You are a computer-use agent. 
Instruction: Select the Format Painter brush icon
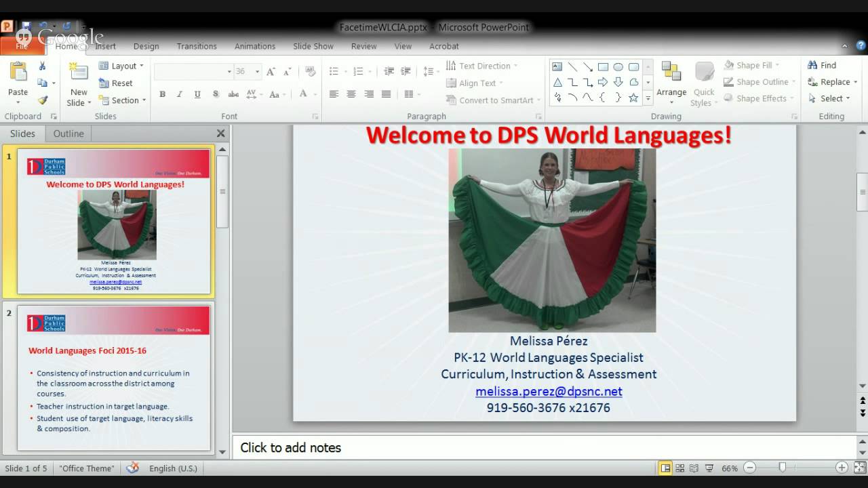point(42,100)
